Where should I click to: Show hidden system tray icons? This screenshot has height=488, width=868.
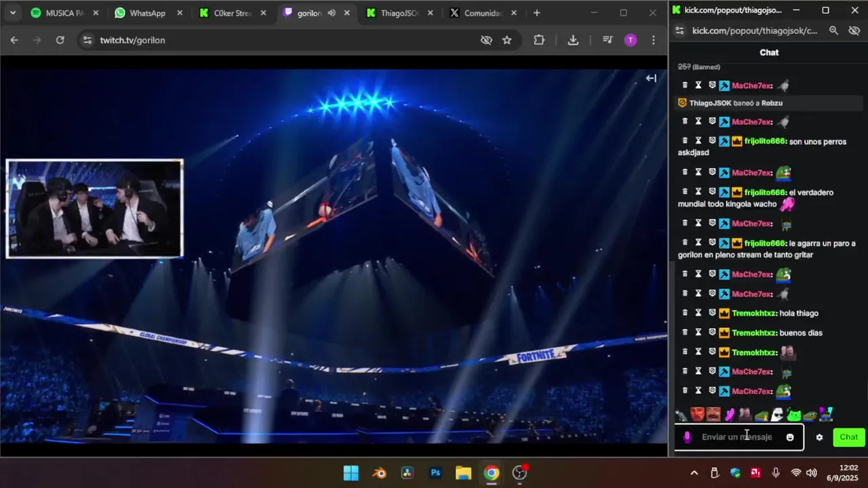click(x=694, y=472)
